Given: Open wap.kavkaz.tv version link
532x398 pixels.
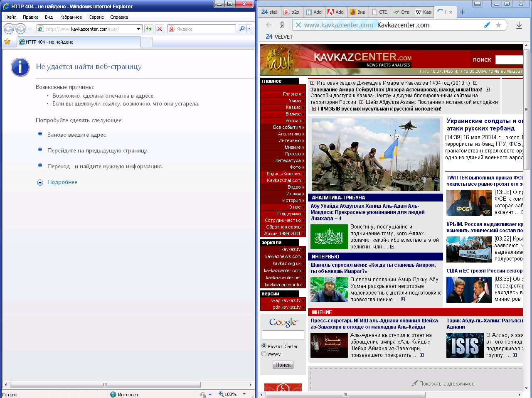Looking at the screenshot, I should [x=286, y=300].
